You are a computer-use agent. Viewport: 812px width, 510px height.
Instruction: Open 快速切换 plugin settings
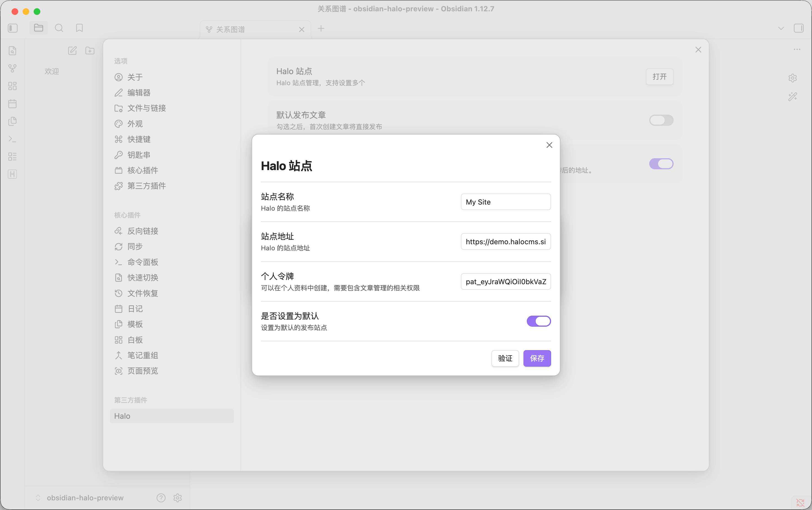coord(172,277)
